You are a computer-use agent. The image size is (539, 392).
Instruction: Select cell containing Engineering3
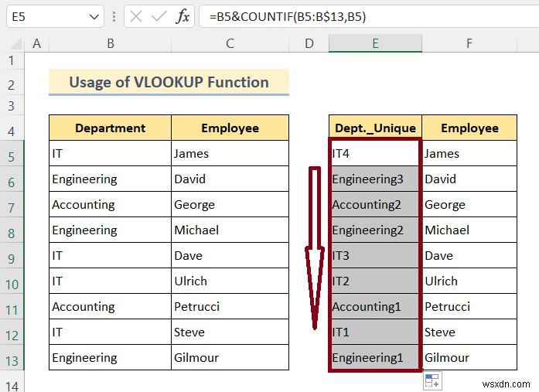pos(375,179)
